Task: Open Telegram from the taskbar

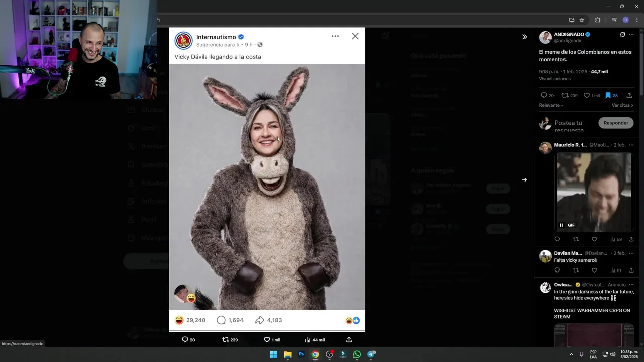Action: 371,354
